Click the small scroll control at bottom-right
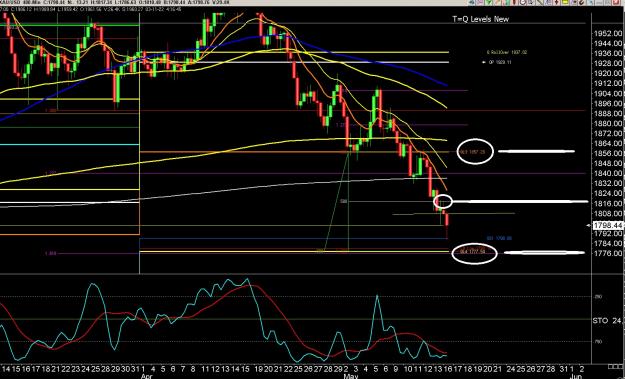 tap(616, 366)
